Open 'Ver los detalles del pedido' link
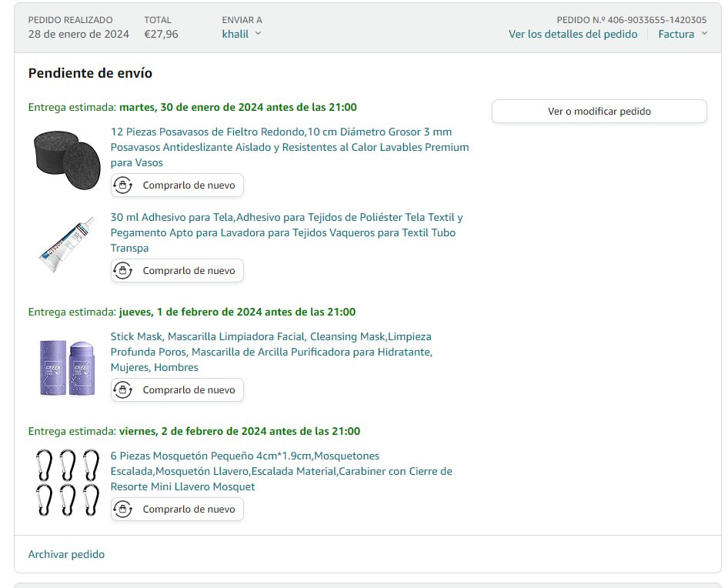 click(573, 34)
